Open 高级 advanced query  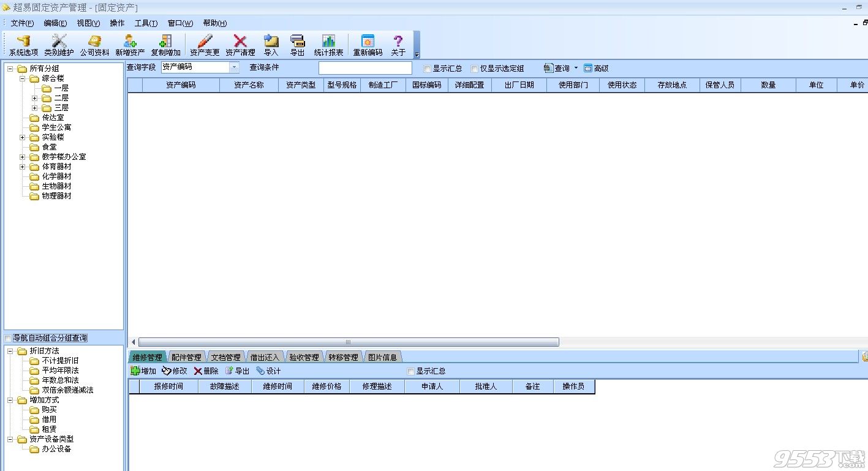point(596,68)
